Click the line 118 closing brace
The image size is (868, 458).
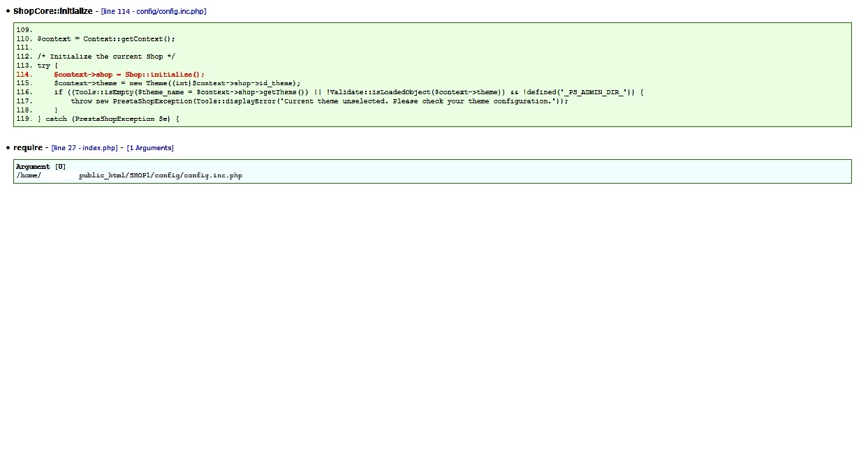(56, 110)
